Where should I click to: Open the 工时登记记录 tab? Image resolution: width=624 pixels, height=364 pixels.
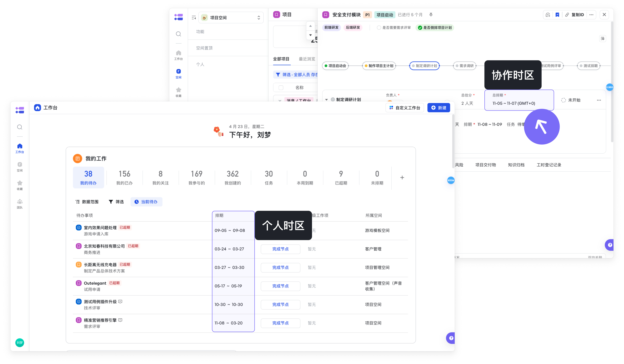549,165
